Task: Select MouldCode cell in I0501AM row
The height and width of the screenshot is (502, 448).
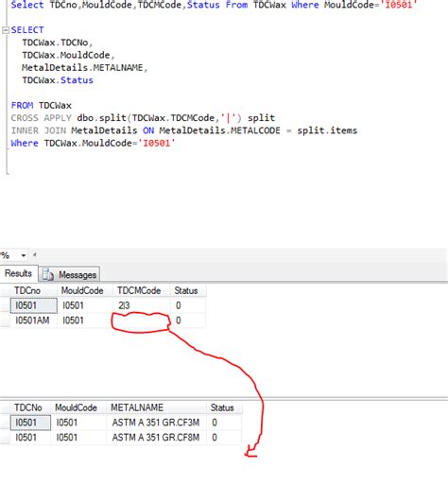Action: [x=85, y=320]
